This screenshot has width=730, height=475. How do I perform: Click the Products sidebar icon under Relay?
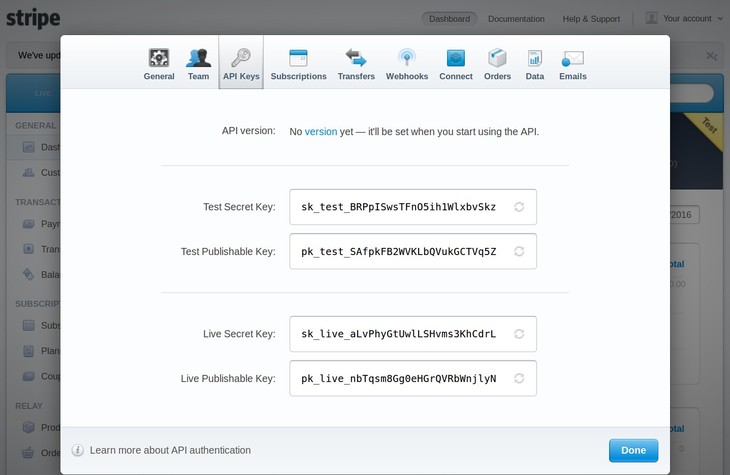[28, 427]
